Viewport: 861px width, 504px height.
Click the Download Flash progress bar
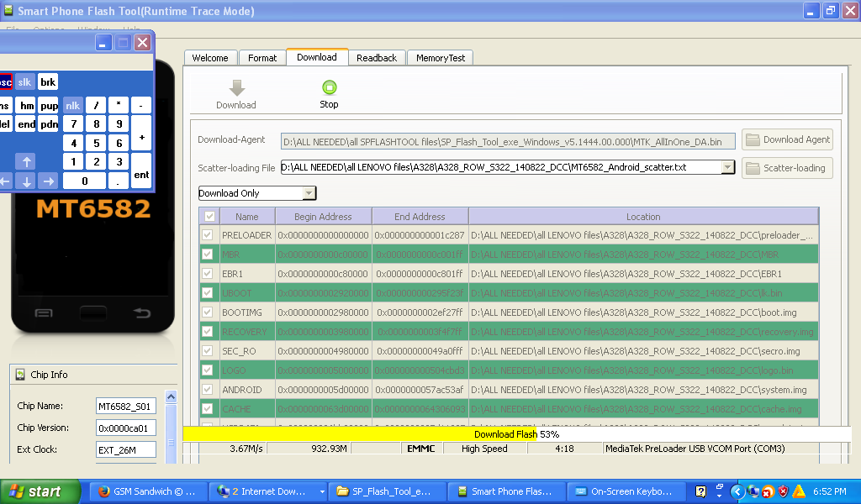(517, 433)
